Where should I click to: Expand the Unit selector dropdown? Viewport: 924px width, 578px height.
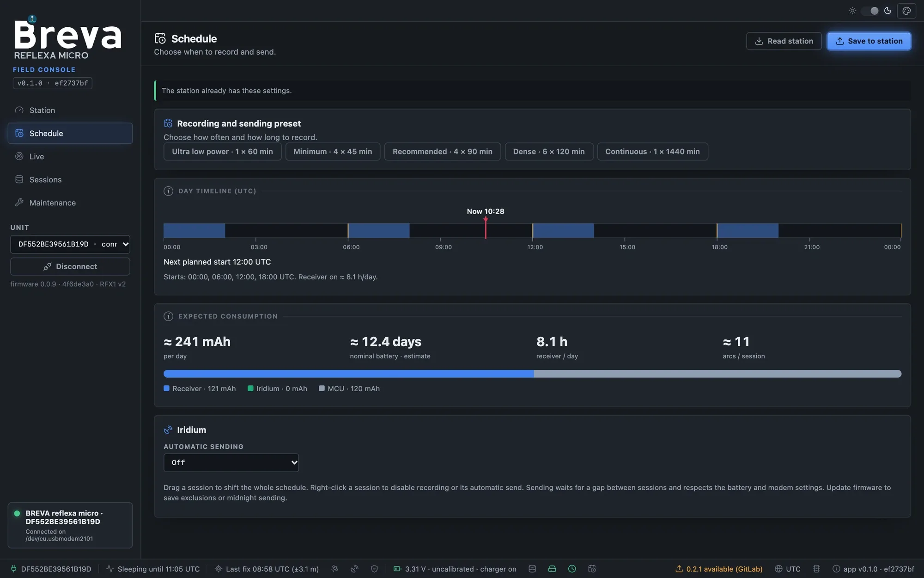pyautogui.click(x=70, y=244)
